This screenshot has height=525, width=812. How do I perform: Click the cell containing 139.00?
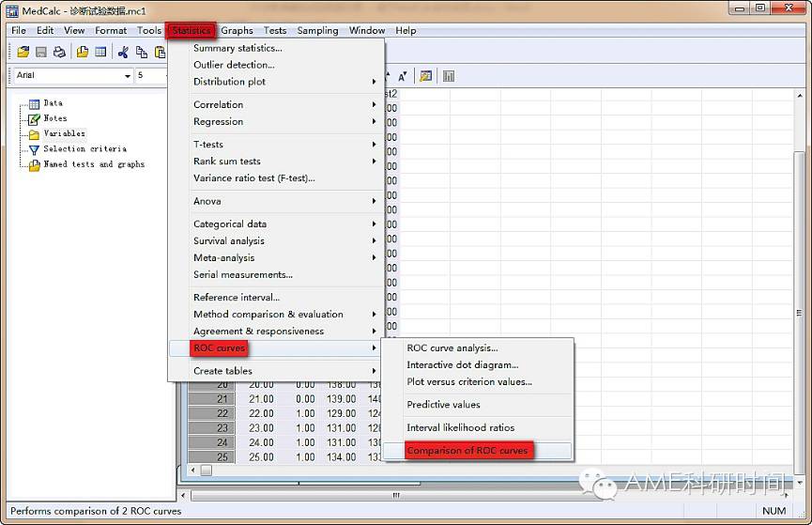[x=342, y=399]
